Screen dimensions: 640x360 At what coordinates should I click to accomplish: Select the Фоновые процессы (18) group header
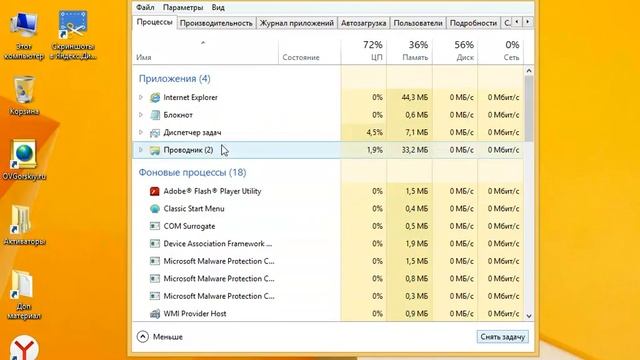coord(192,173)
